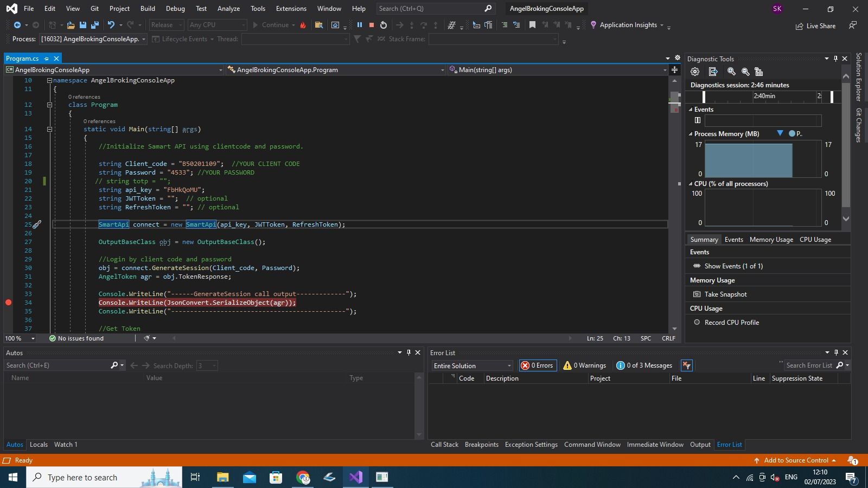Collapse the Main method block
This screenshot has width=868, height=488.
(49, 129)
